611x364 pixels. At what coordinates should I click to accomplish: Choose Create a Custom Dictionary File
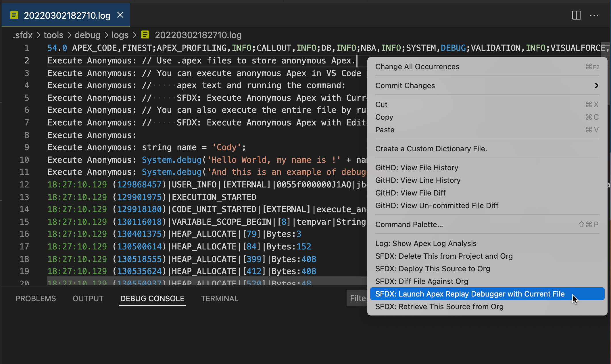431,148
